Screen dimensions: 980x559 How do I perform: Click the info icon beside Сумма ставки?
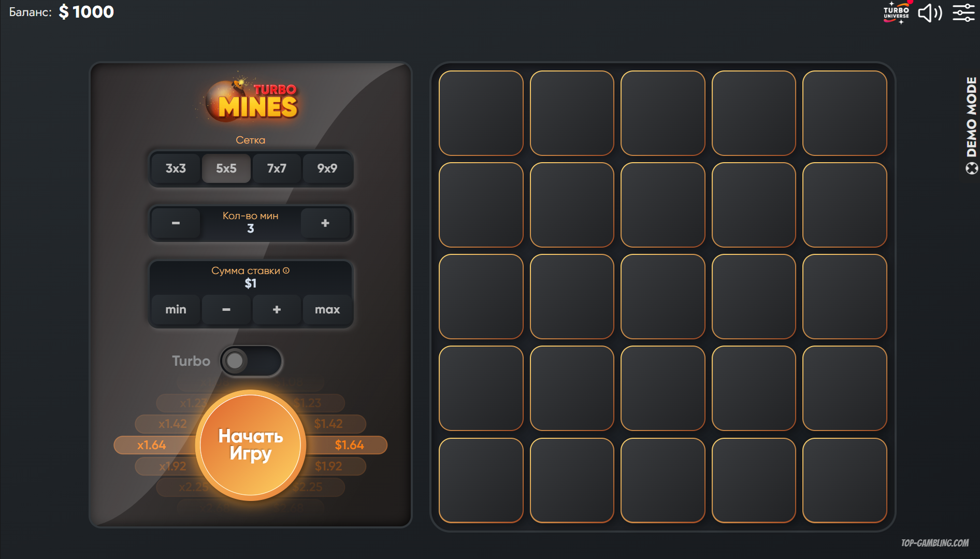pos(286,270)
